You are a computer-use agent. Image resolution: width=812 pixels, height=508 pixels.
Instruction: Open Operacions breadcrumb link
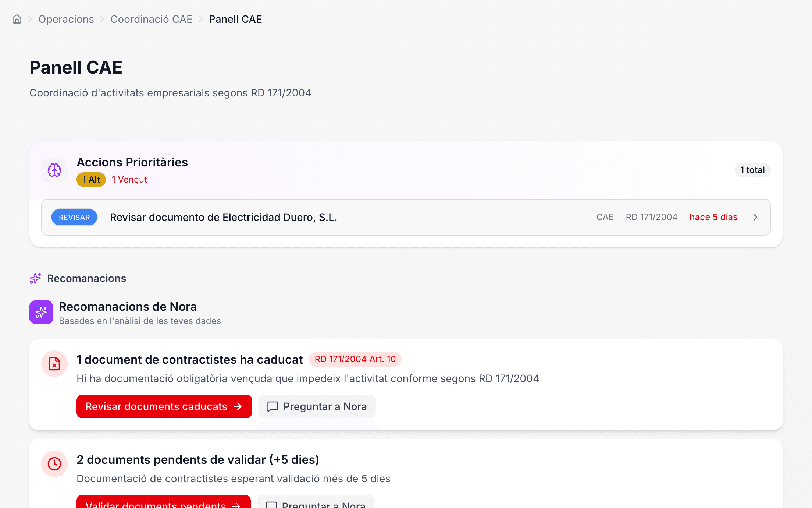pos(66,19)
